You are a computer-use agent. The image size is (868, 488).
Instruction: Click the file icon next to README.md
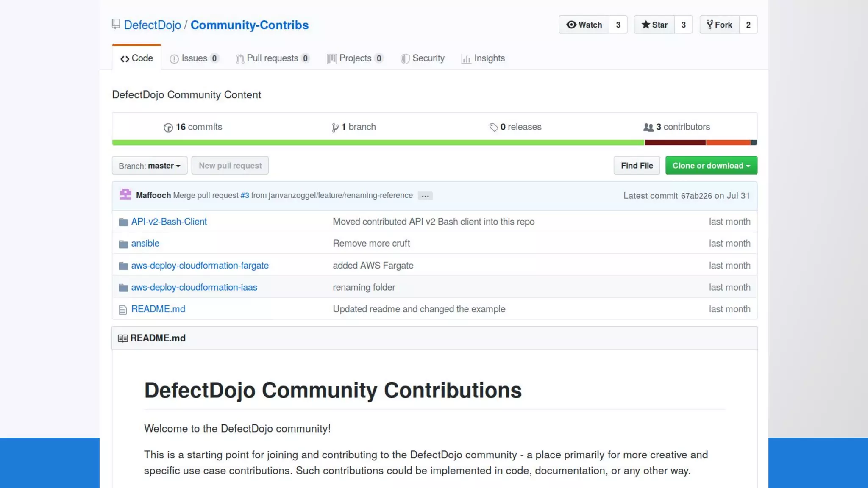123,310
